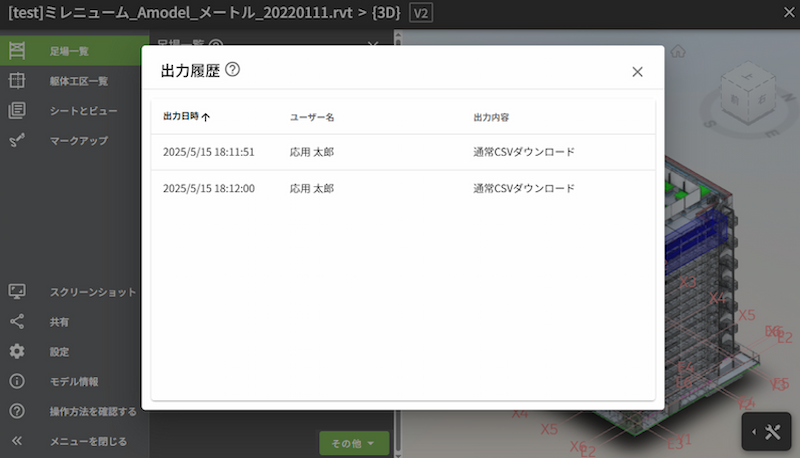This screenshot has height=458, width=800.
Task: Click the ユーザー名 column header
Action: tap(312, 117)
